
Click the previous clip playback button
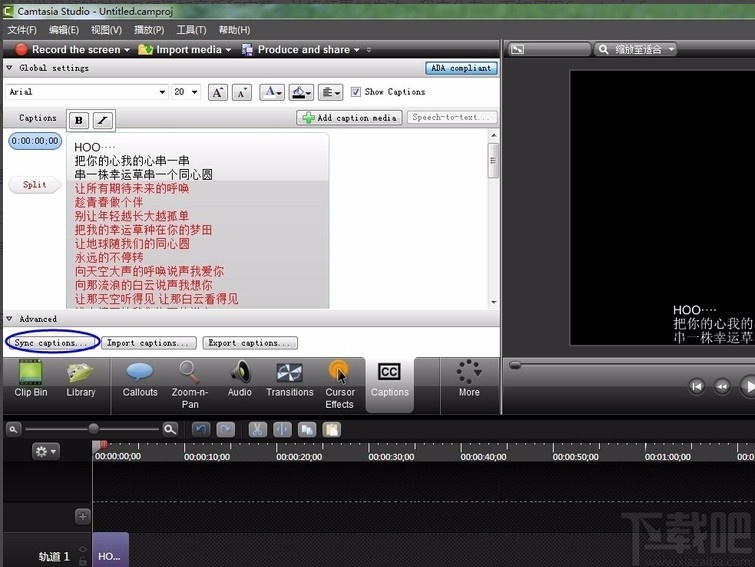coord(696,387)
